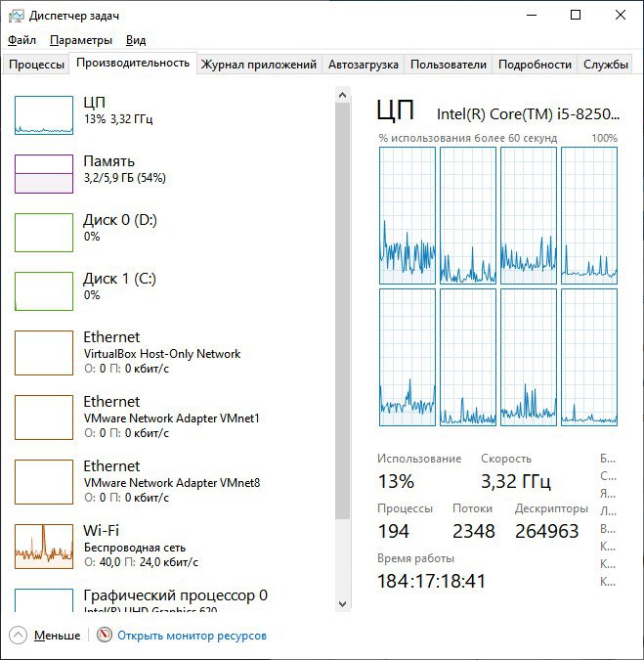Open Открыть монитор ресурсов link
Viewport: 644px width, 660px height.
[x=192, y=636]
